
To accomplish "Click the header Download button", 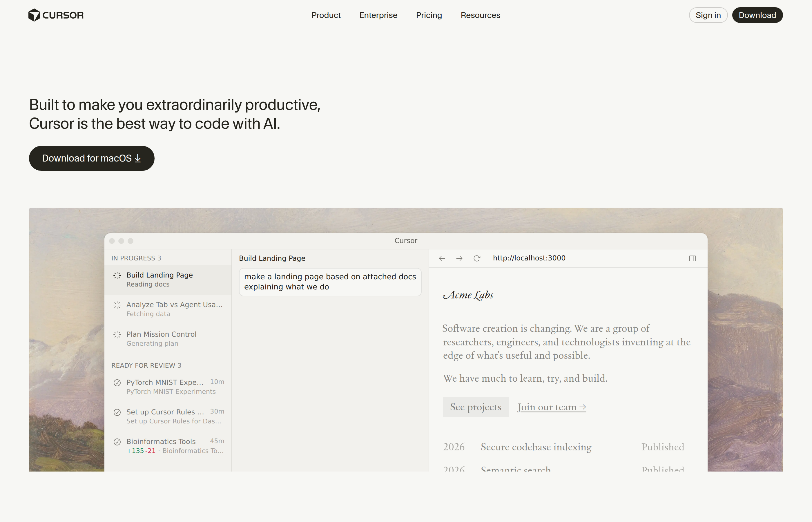I will pyautogui.click(x=757, y=15).
